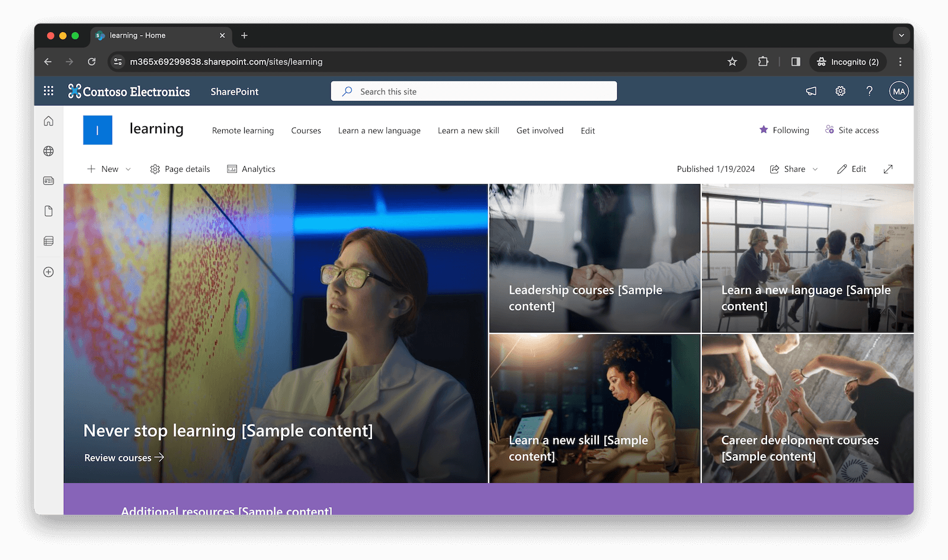The width and height of the screenshot is (948, 560).
Task: Open SharePoint settings gear
Action: pyautogui.click(x=840, y=91)
